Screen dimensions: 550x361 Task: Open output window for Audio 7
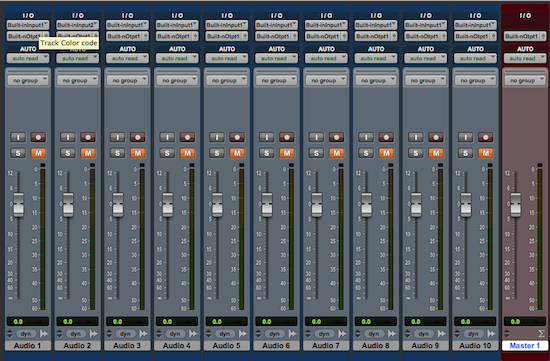point(342,334)
